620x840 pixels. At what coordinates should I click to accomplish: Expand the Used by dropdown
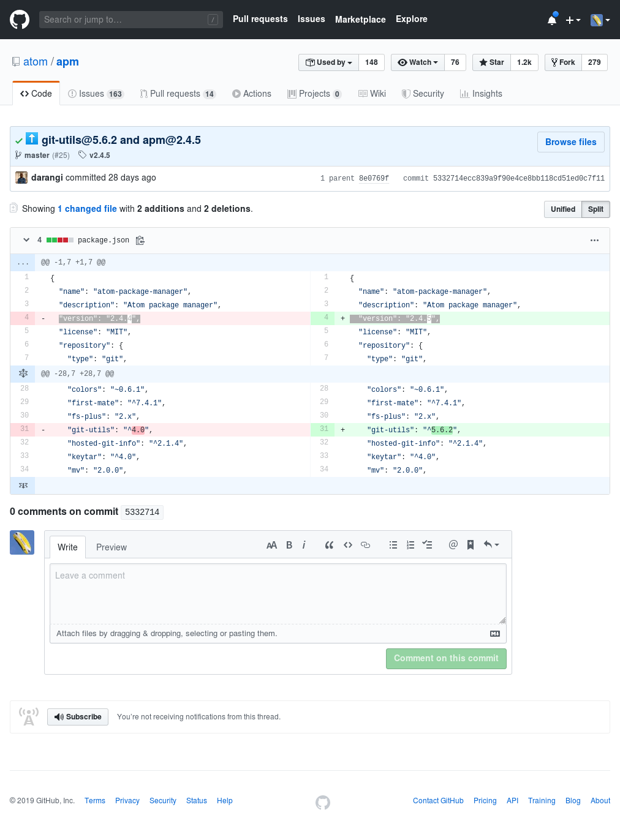[x=329, y=62]
